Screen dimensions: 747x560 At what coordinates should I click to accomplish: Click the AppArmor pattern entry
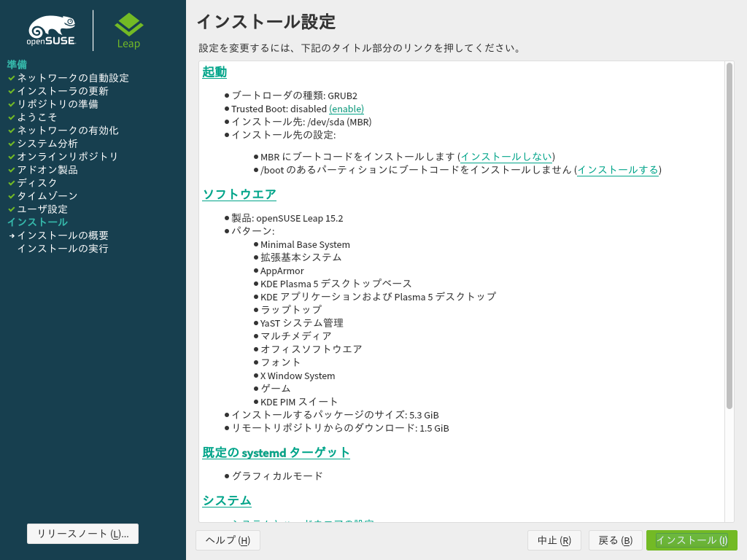click(x=282, y=271)
